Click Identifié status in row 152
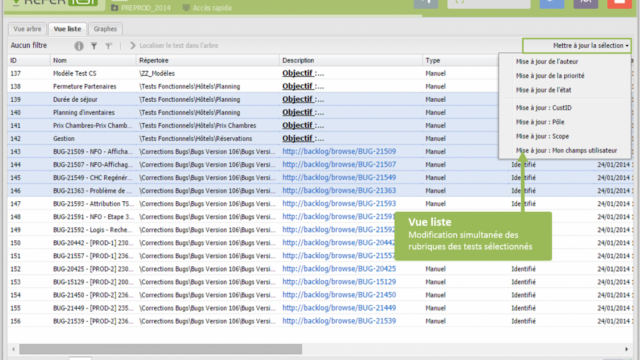Viewport: 640px width, 360px height. click(523, 269)
